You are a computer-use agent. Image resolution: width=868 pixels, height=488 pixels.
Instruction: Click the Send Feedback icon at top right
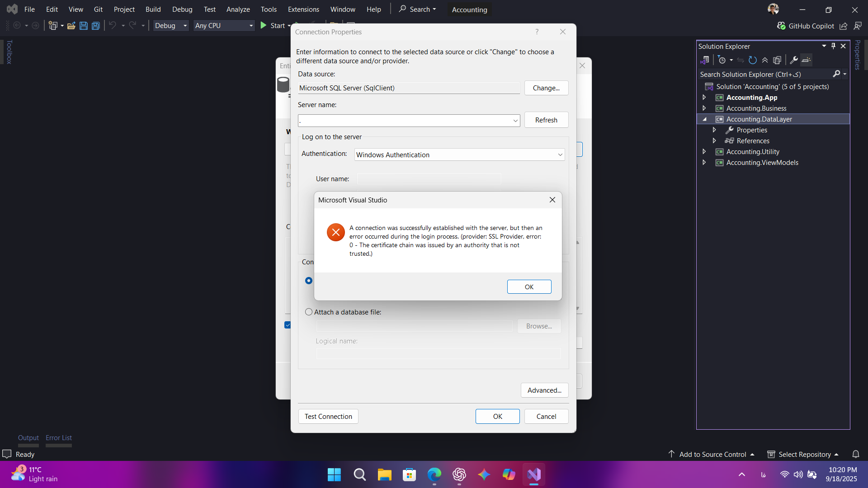tap(858, 26)
